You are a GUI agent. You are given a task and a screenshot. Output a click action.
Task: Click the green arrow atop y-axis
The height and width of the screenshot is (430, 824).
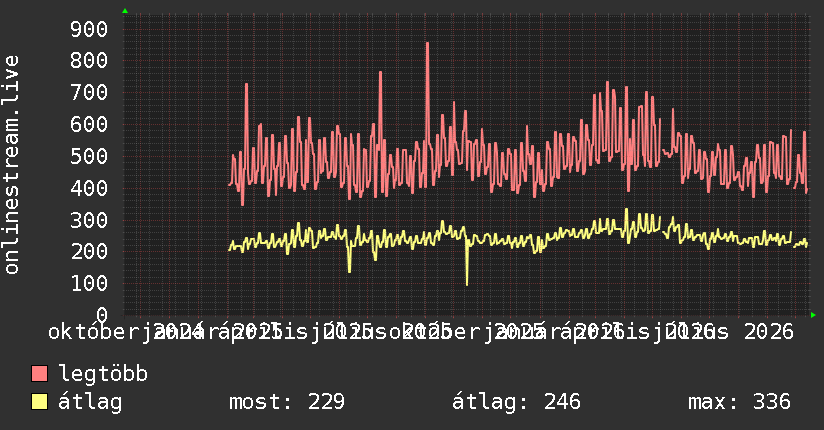(125, 11)
